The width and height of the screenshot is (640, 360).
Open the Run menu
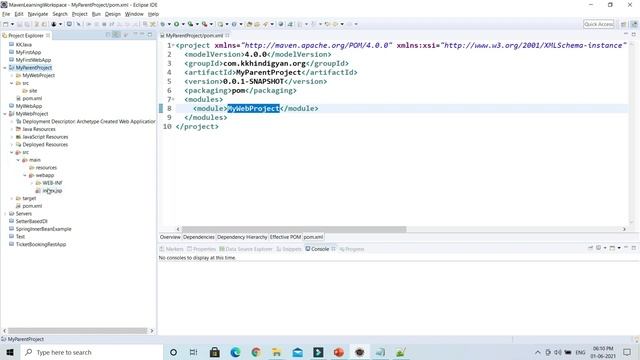pos(96,14)
